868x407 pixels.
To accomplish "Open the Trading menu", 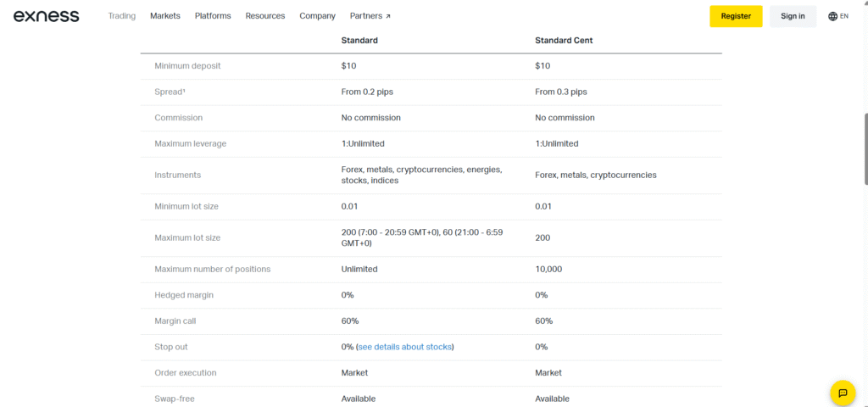I will 122,16.
